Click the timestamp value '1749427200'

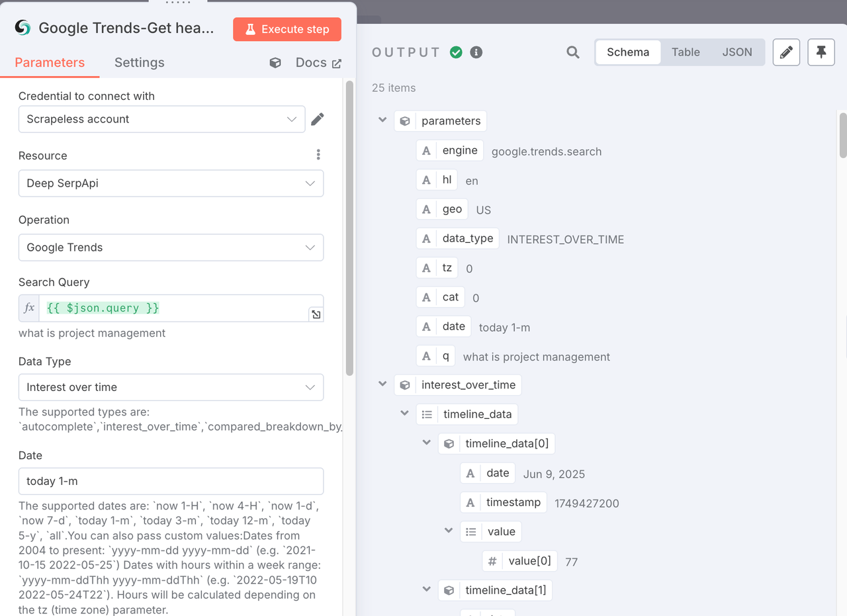click(x=587, y=504)
